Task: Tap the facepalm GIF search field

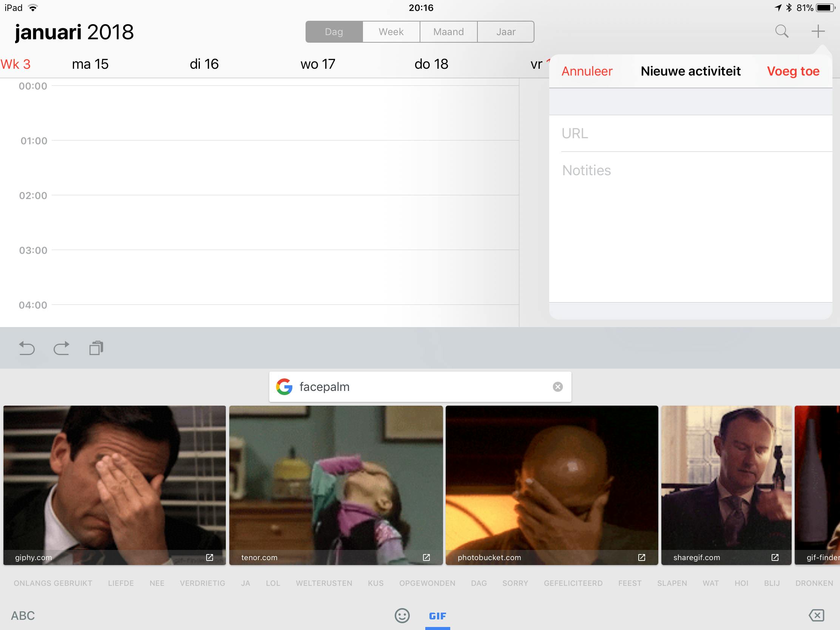Action: coord(420,387)
